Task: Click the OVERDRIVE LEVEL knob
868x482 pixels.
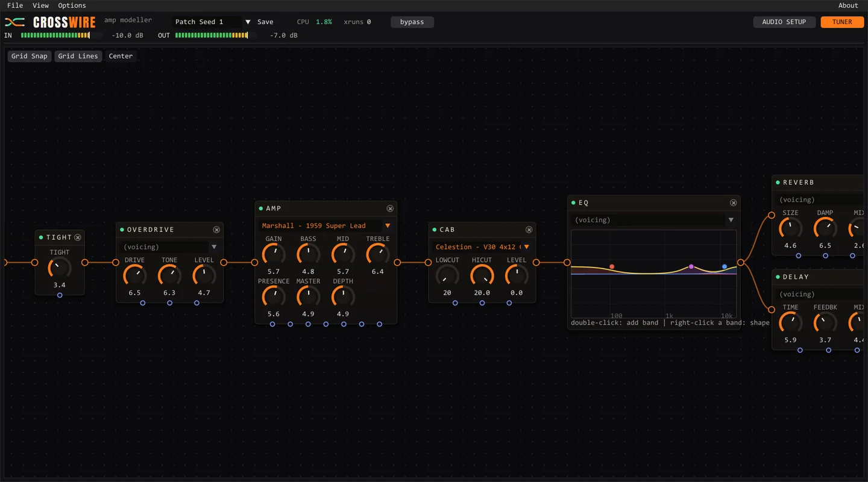Action: point(204,276)
